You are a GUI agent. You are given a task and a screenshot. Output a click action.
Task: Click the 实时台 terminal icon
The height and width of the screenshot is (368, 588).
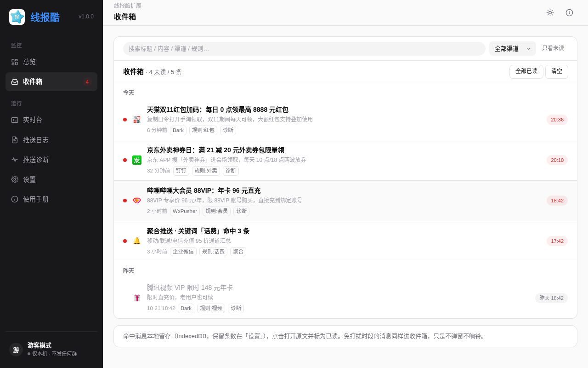point(15,120)
